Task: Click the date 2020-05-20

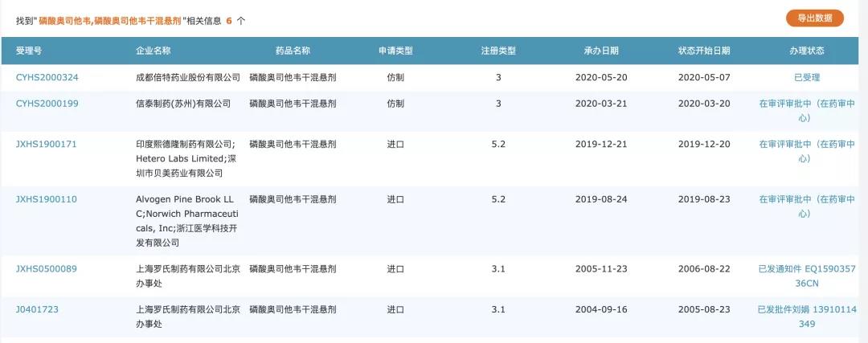Action: pos(601,77)
